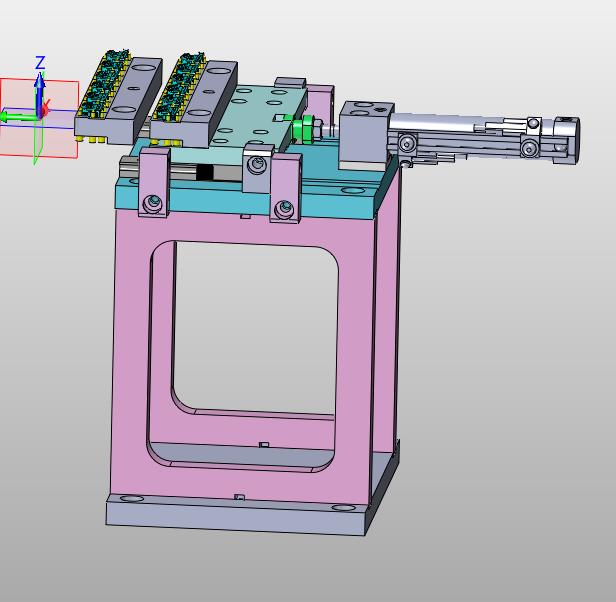Click the "Z" axis label
Screen dimensions: 616x602
point(40,63)
